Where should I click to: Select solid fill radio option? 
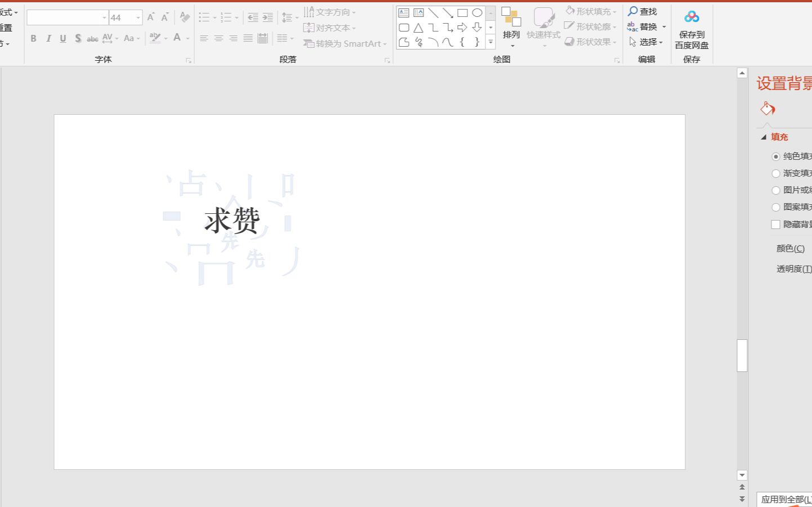776,156
